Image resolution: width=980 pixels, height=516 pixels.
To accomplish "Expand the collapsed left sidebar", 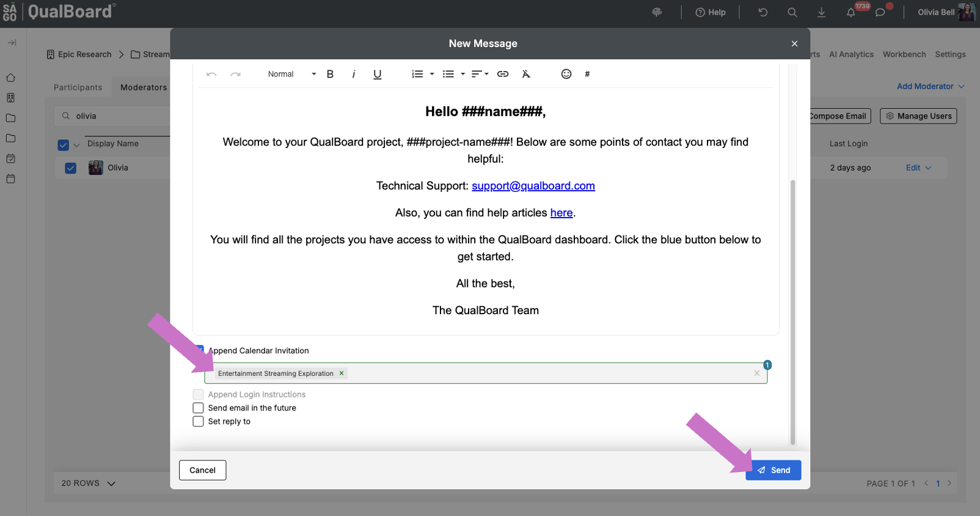I will click(x=12, y=43).
